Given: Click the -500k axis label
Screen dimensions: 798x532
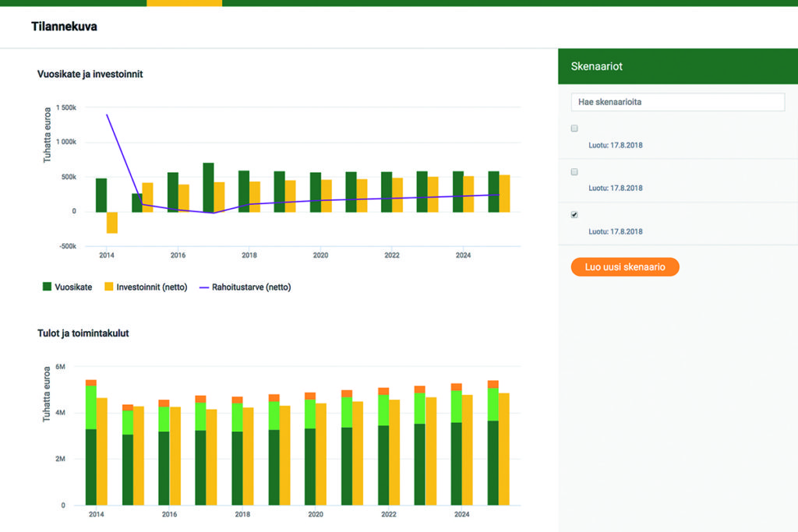Looking at the screenshot, I should [x=68, y=246].
